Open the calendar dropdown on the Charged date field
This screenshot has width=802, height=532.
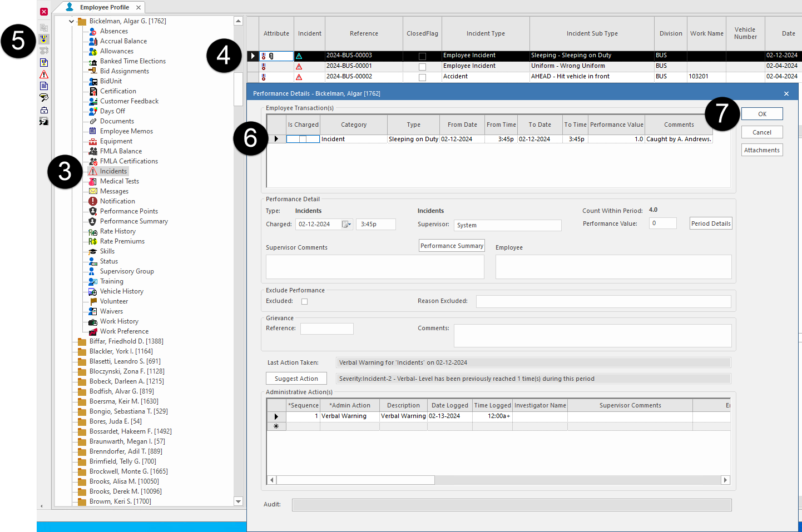click(x=345, y=223)
